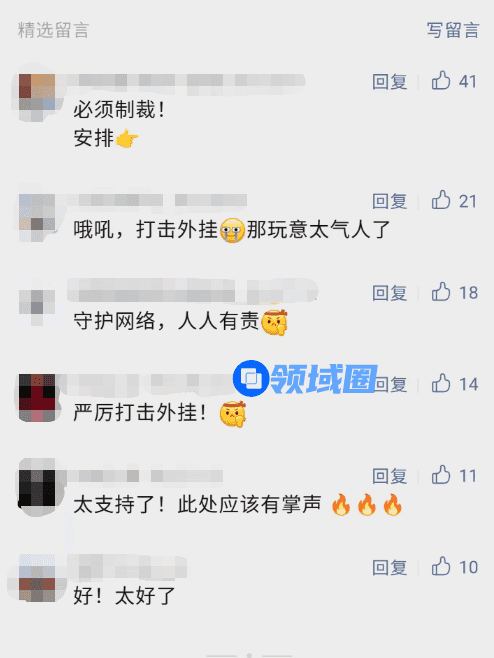Click the flame emojis in 太支持了 comment

[367, 504]
